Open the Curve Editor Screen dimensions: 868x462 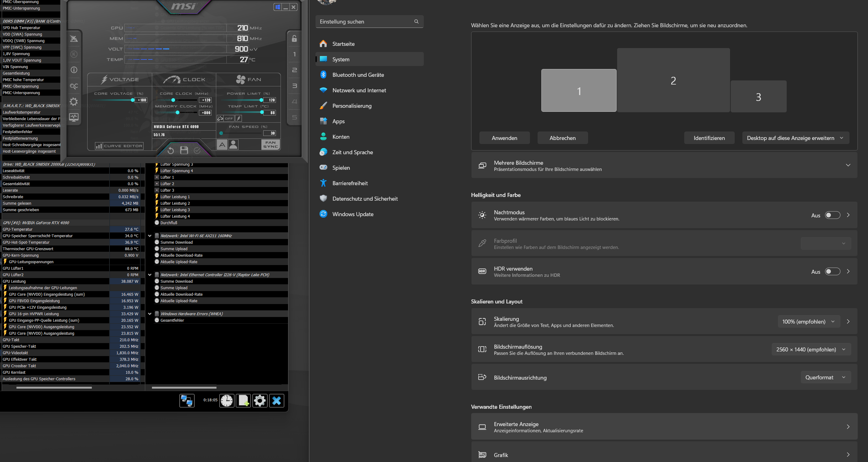pos(119,146)
